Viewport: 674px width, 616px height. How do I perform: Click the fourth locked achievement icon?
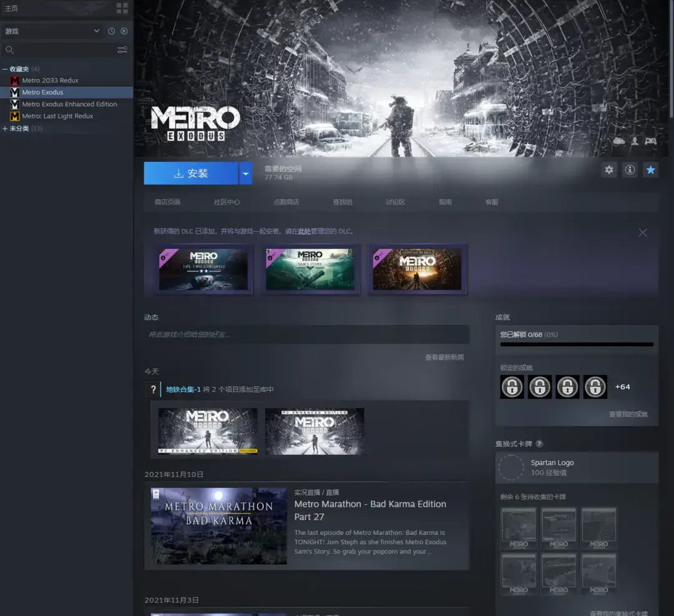595,387
